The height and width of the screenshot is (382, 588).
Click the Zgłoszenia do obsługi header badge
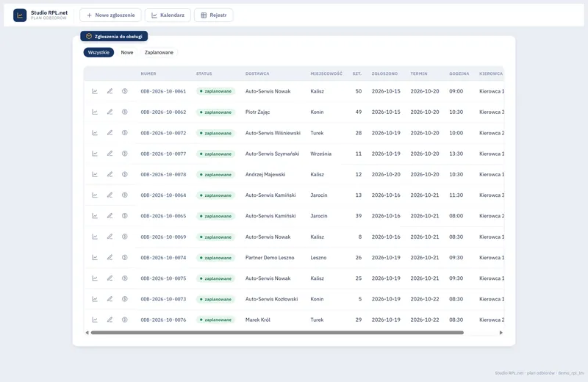click(x=114, y=36)
